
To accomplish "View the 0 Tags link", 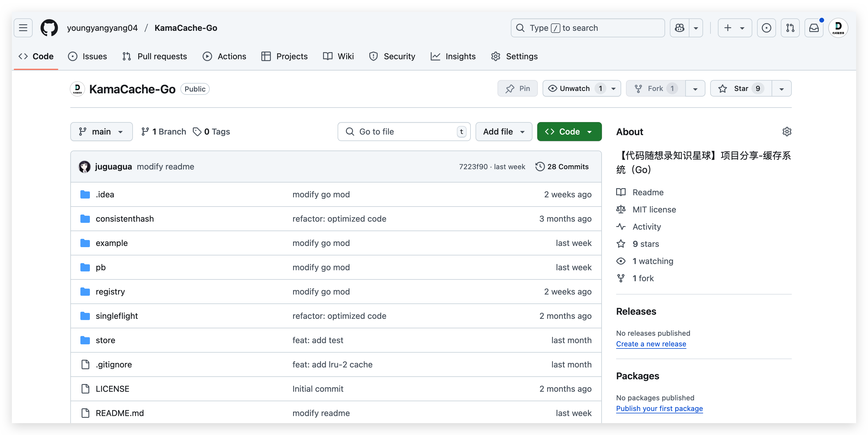I will point(211,132).
